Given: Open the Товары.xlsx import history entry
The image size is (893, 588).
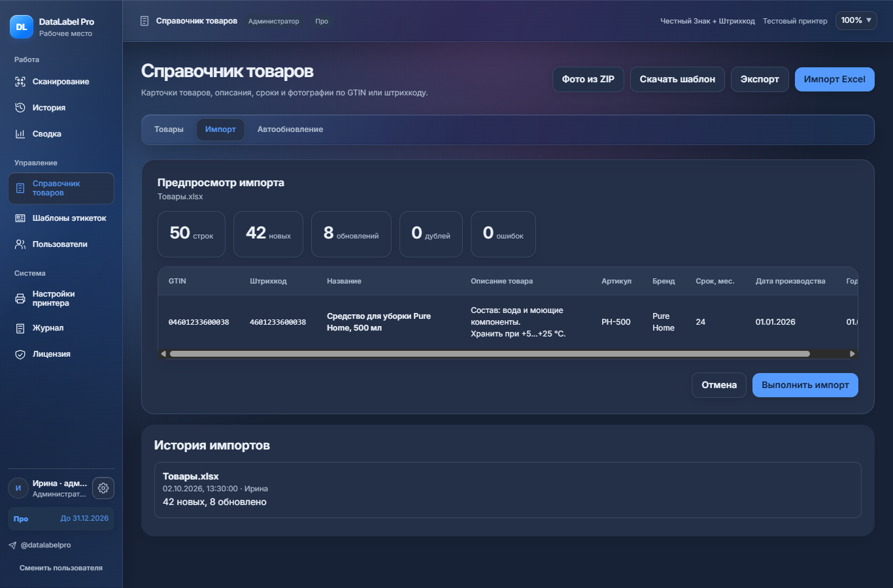Looking at the screenshot, I should pos(507,490).
